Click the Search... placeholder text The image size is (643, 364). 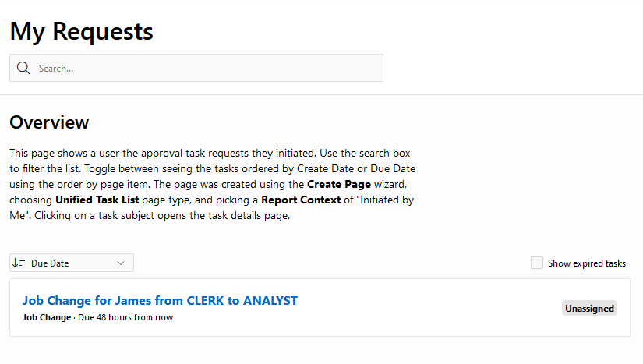coord(56,69)
